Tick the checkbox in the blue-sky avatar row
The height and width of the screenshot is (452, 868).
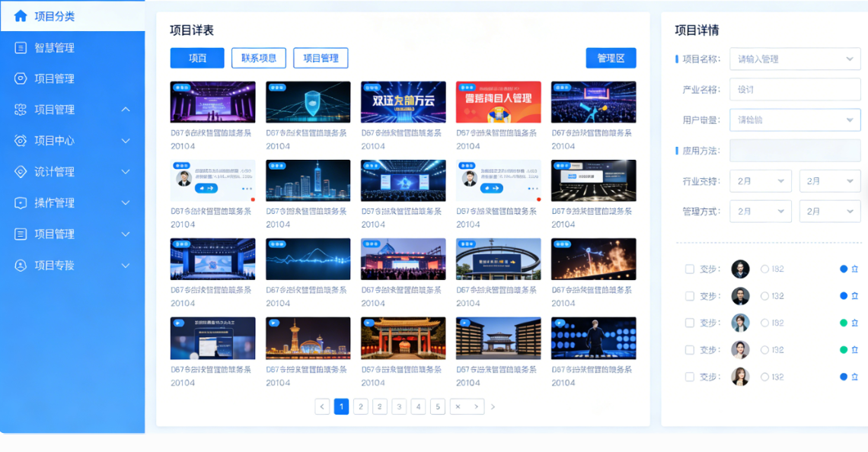[690, 323]
